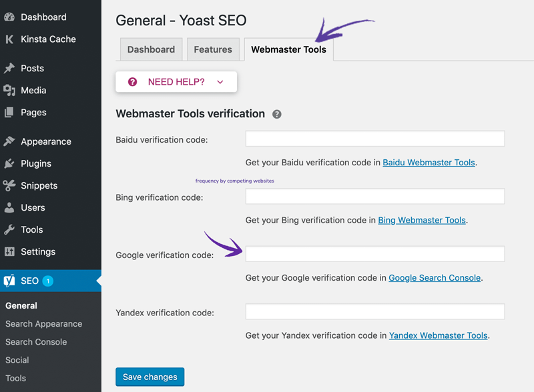Open Kinsta Cache menu item
The width and height of the screenshot is (534, 392).
pyautogui.click(x=48, y=39)
